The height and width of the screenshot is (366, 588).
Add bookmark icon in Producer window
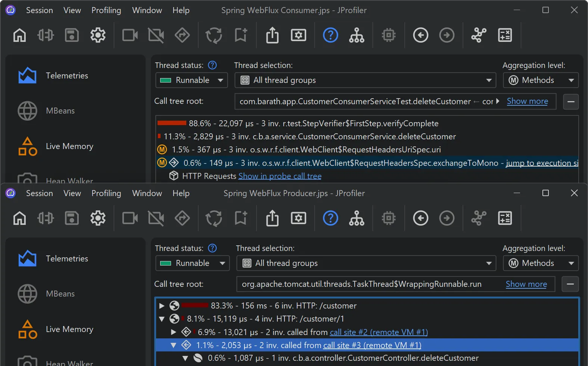[240, 218]
